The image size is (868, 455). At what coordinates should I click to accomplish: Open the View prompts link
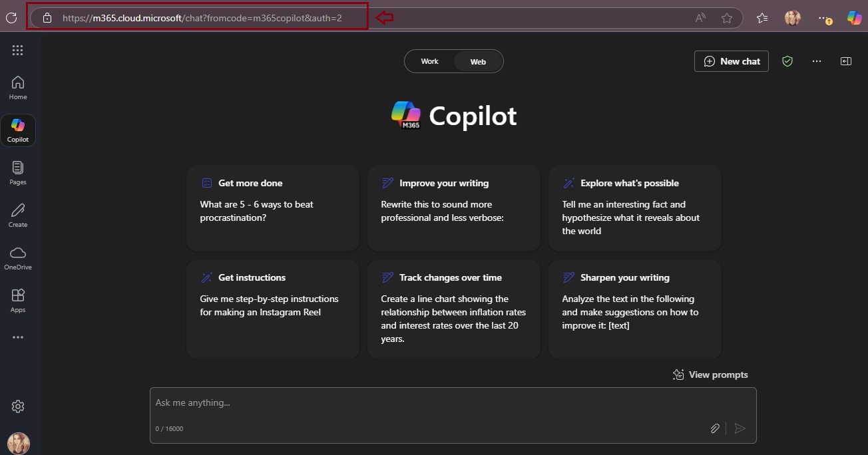[710, 375]
